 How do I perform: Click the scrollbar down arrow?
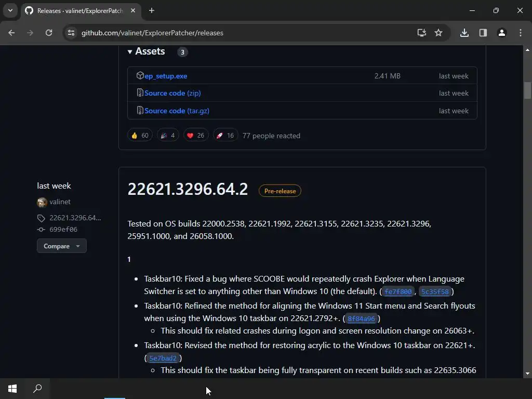click(x=527, y=374)
